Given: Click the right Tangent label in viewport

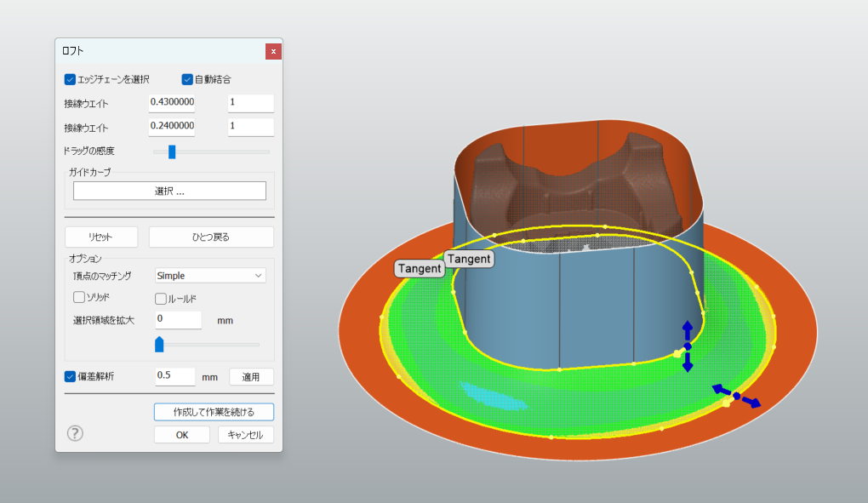Looking at the screenshot, I should (469, 258).
